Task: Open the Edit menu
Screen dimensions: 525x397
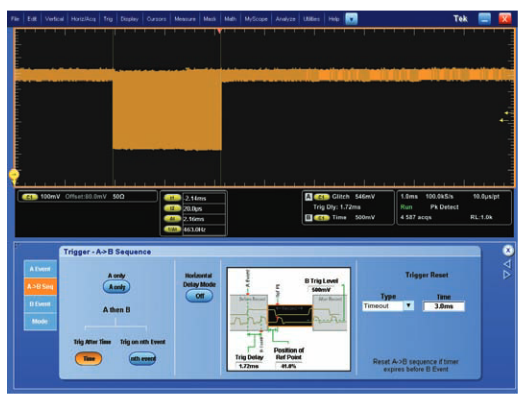Action: (x=32, y=19)
